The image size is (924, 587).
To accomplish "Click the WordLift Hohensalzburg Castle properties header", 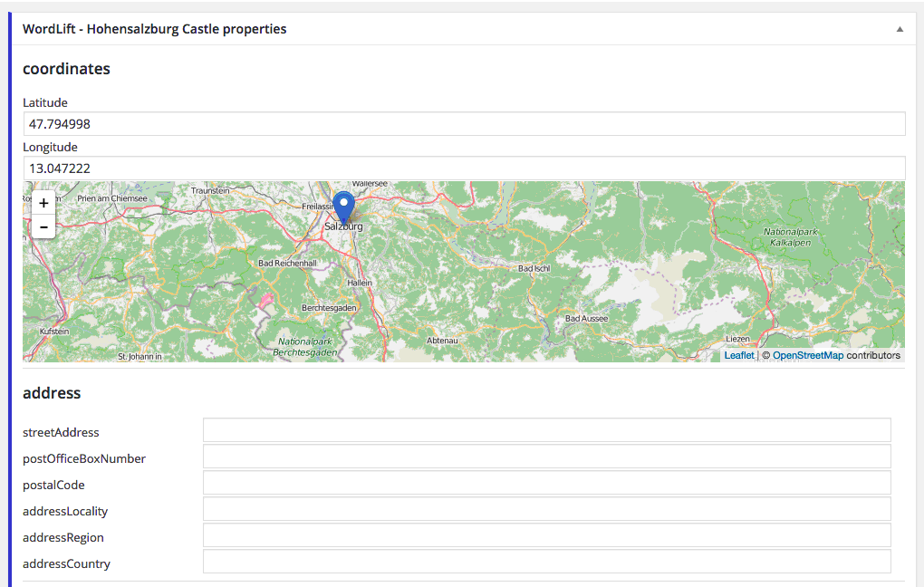I will click(155, 29).
